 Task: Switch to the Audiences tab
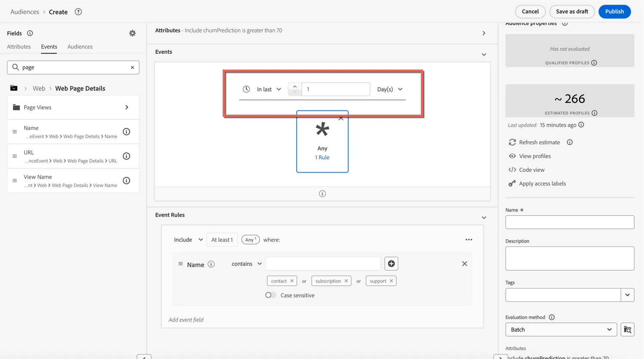pos(80,46)
